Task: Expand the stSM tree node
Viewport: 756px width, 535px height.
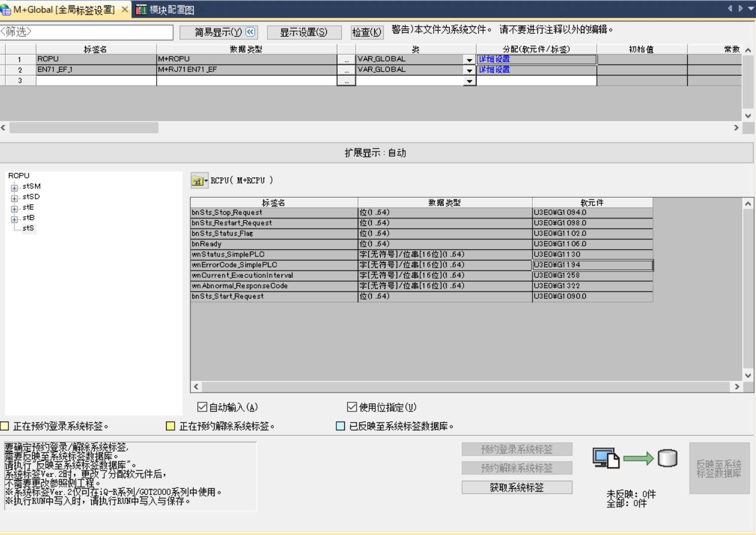Action: point(14,188)
